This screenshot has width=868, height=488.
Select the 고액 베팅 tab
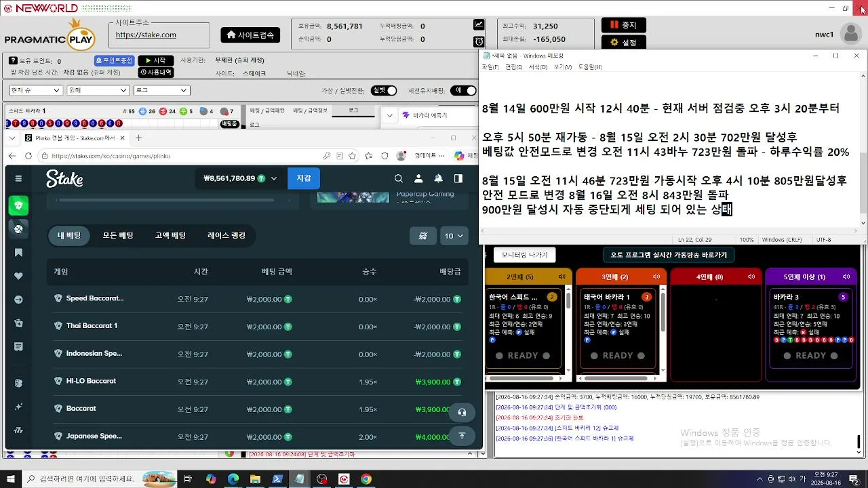point(170,236)
